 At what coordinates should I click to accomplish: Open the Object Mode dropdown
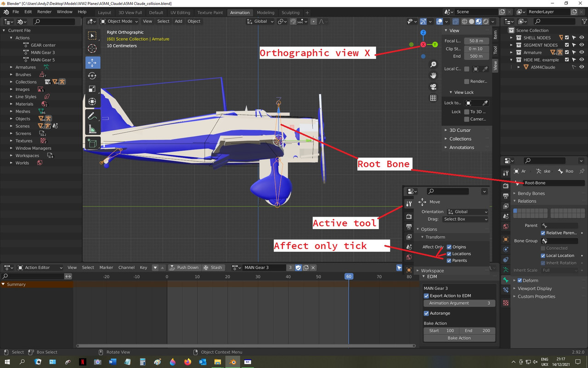[x=119, y=21]
